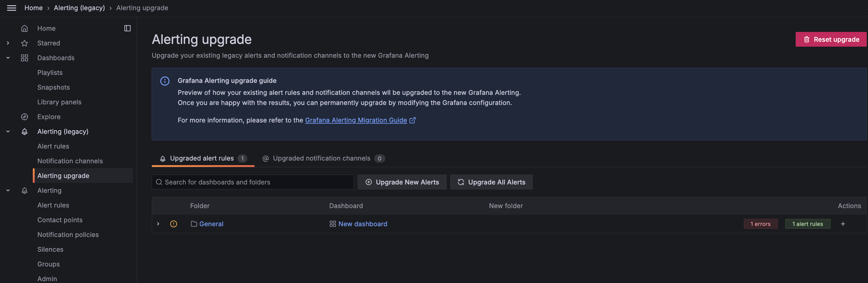
Task: Click the Reset upgrade button
Action: click(831, 39)
